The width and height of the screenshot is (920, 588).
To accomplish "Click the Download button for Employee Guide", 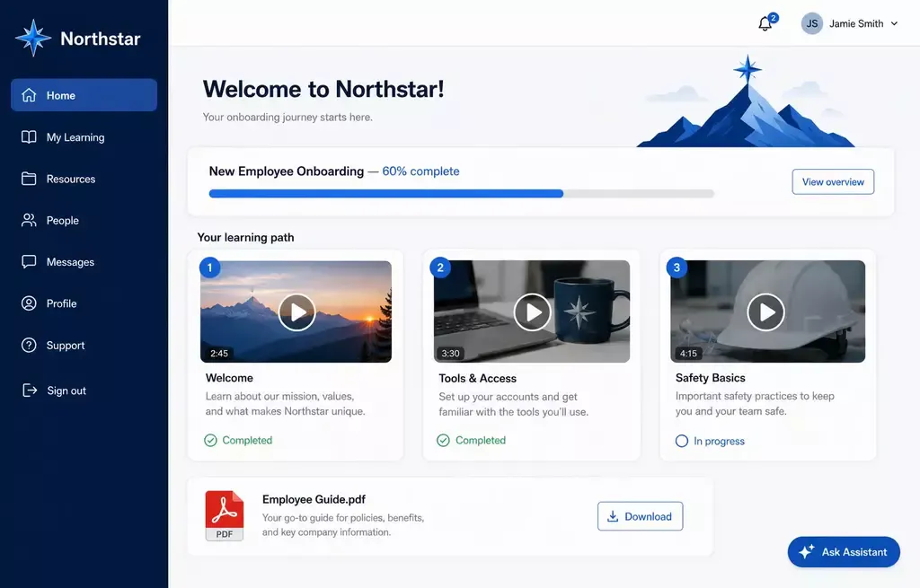I will pyautogui.click(x=640, y=516).
